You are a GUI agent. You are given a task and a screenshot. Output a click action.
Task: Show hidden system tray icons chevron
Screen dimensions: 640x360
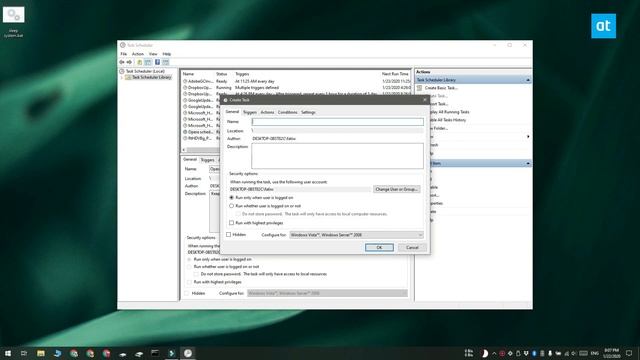[494, 353]
